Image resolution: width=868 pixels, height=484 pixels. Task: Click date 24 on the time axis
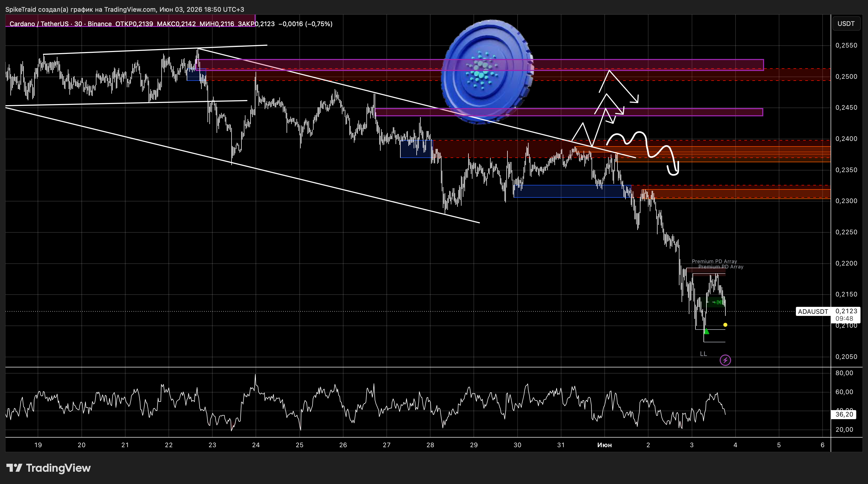pos(256,445)
